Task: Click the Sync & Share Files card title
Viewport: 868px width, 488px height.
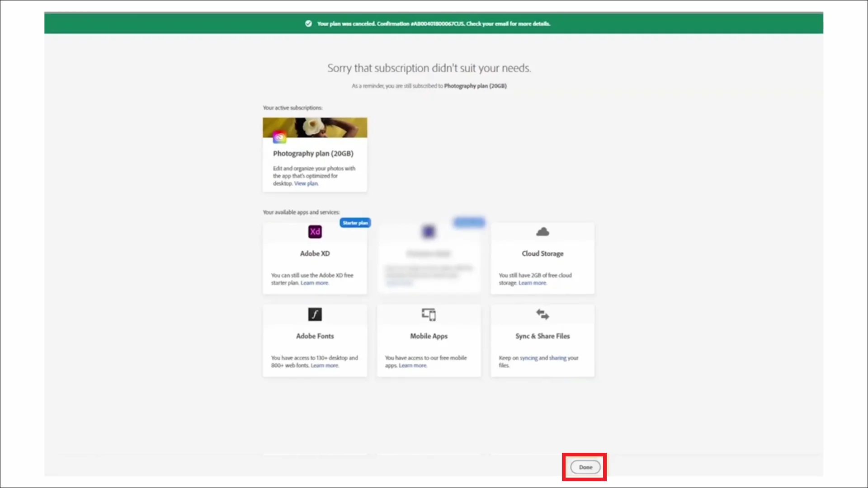Action: (x=542, y=336)
